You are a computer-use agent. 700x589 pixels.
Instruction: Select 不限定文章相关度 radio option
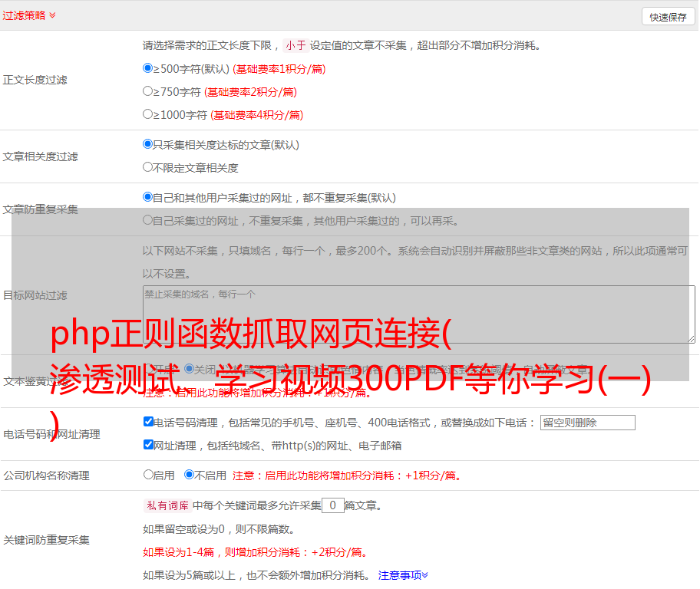[x=147, y=167]
